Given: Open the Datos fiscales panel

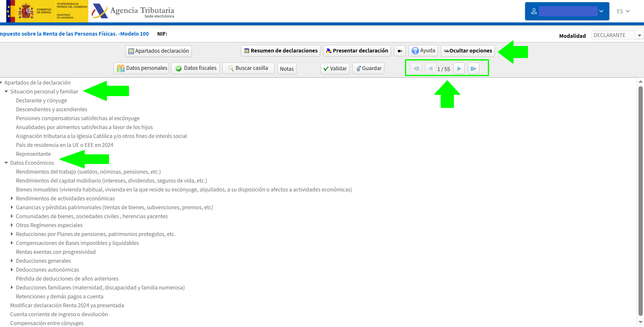Looking at the screenshot, I should pos(195,68).
